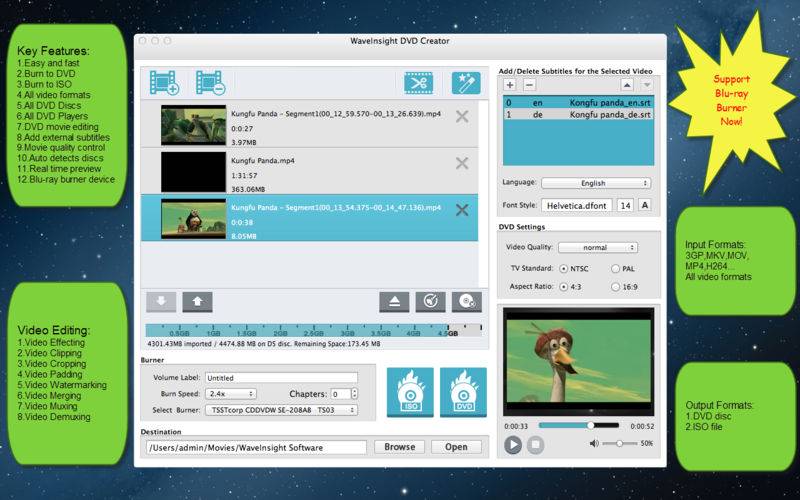Click the font size 14 field

[626, 206]
